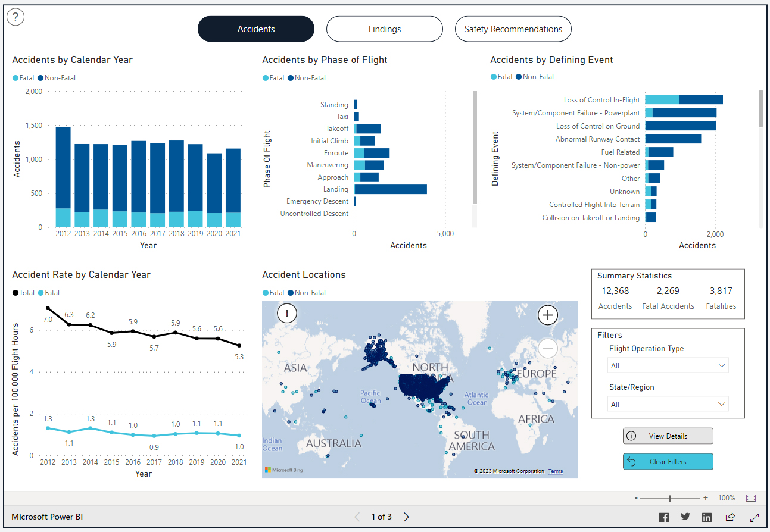770x532 pixels.
Task: Open full screen mode with the expand arrows
Action: [x=755, y=517]
